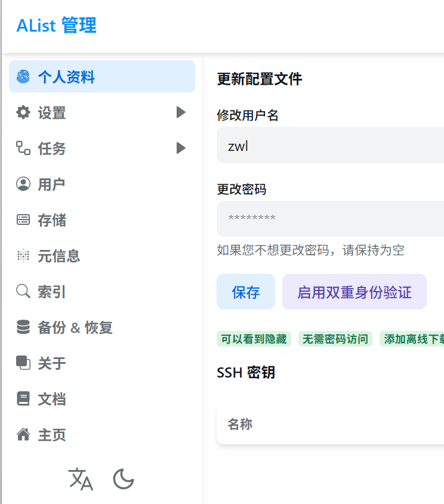
Task: Click the database icon beside 备份 & 恢复
Action: [x=23, y=327]
